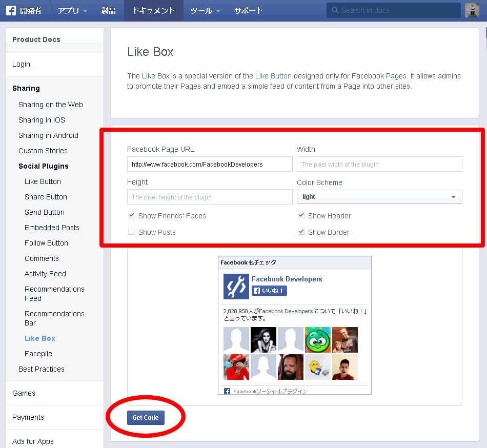Uncheck Show Header checkbox
Image resolution: width=487 pixels, height=448 pixels.
pyautogui.click(x=301, y=215)
